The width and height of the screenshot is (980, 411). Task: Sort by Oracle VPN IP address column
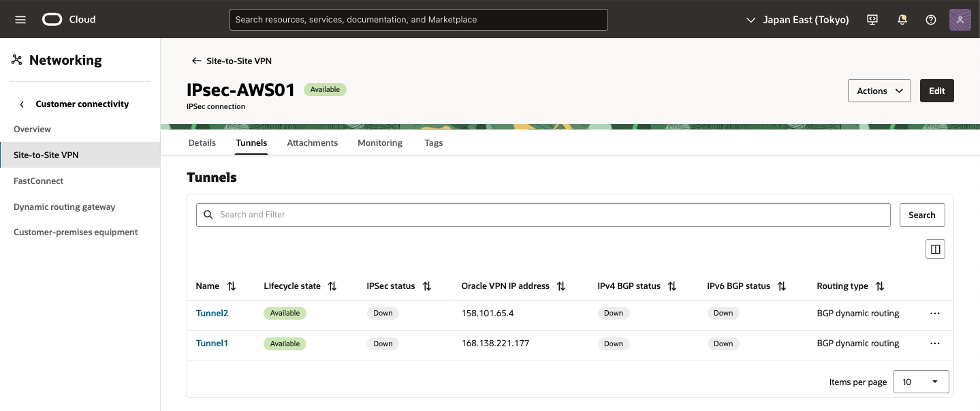coord(561,286)
